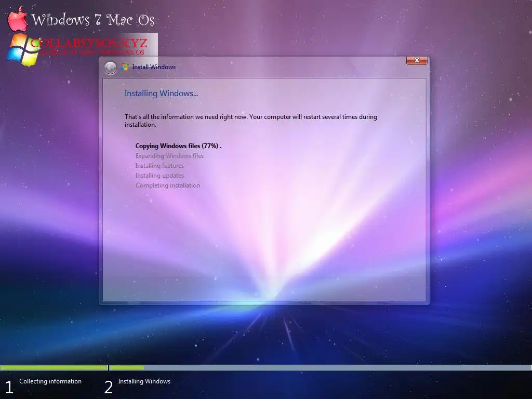Click "Collecting information" stage label
The height and width of the screenshot is (399, 532).
50,381
